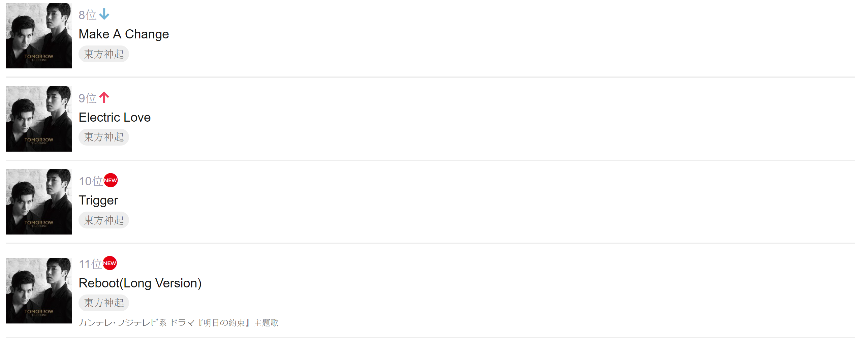Click the 9位 rank label
The image size is (868, 342).
click(x=87, y=98)
